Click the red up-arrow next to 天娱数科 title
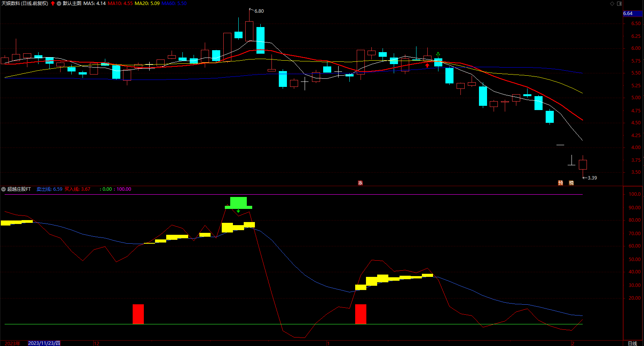644x346 pixels. [53, 3]
